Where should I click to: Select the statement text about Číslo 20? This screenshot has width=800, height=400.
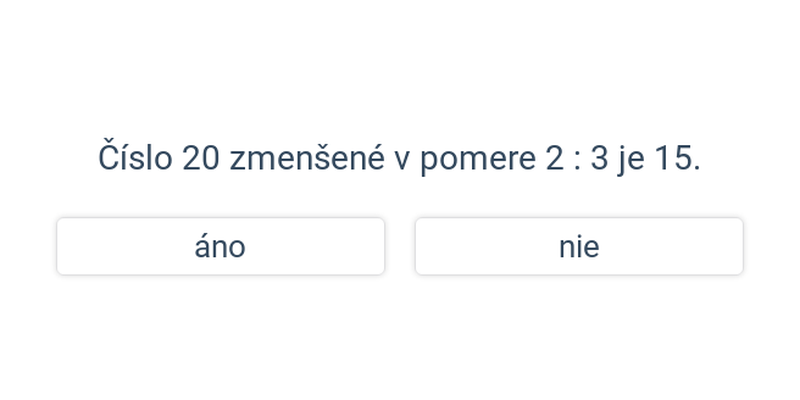tap(399, 158)
